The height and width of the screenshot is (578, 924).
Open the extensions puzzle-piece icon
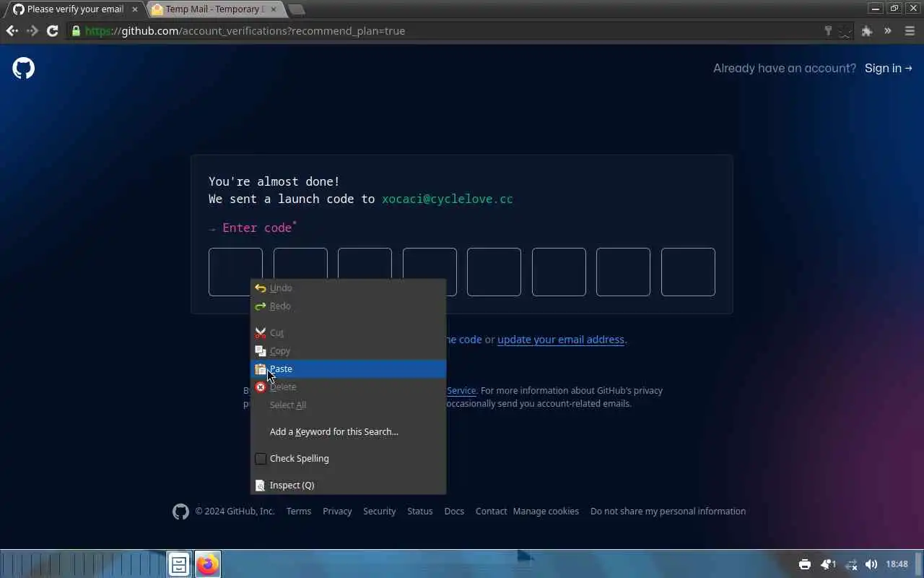[867, 31]
